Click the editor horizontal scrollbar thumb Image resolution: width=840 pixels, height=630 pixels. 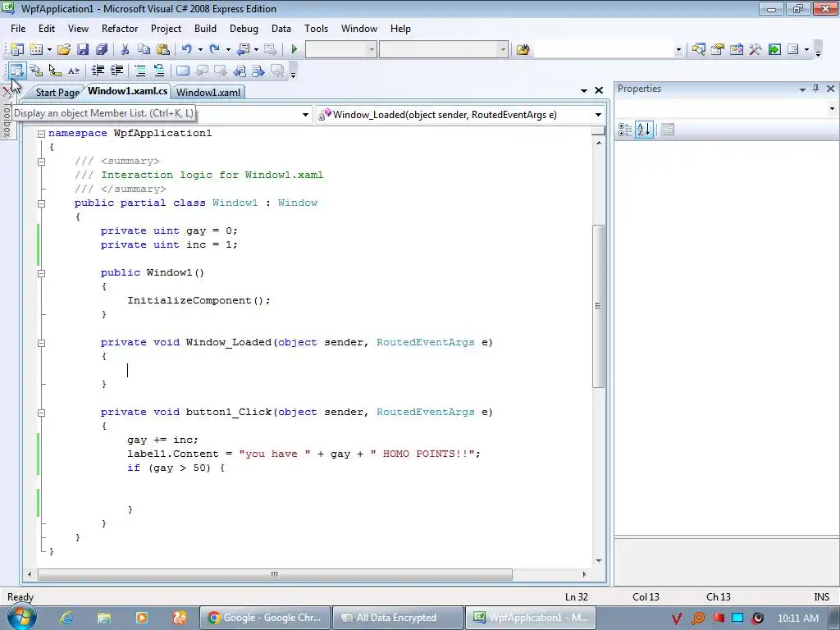[275, 574]
